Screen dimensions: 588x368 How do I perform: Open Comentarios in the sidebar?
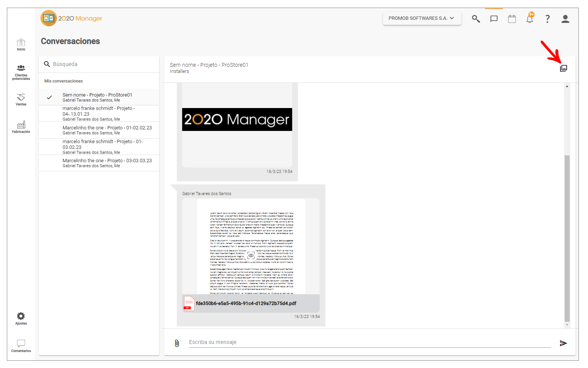click(x=21, y=345)
